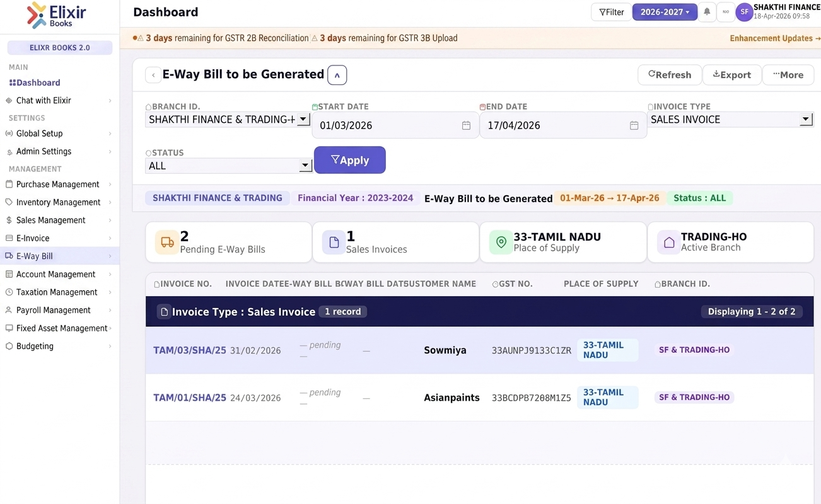Viewport: 821px width, 504px height.
Task: Click the E-Way Bill truck icon in sidebar
Action: [x=9, y=256]
